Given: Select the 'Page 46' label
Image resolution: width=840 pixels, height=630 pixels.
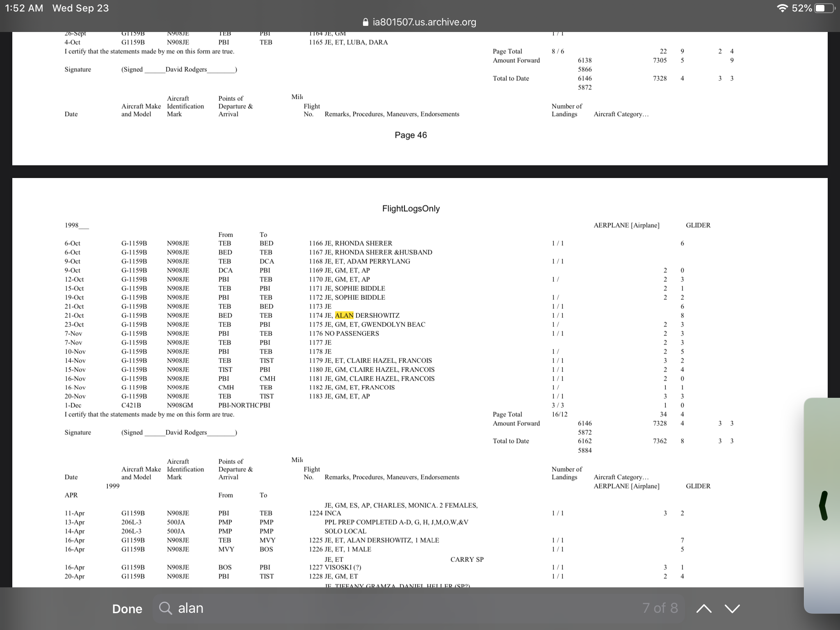Looking at the screenshot, I should pos(411,135).
